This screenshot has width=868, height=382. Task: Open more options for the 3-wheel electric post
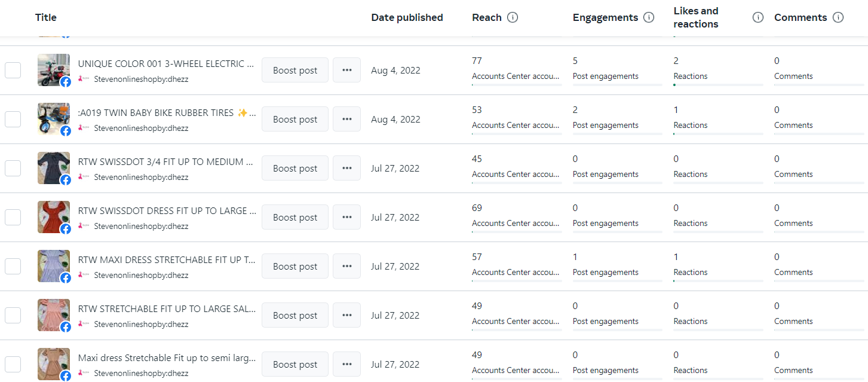pos(346,71)
